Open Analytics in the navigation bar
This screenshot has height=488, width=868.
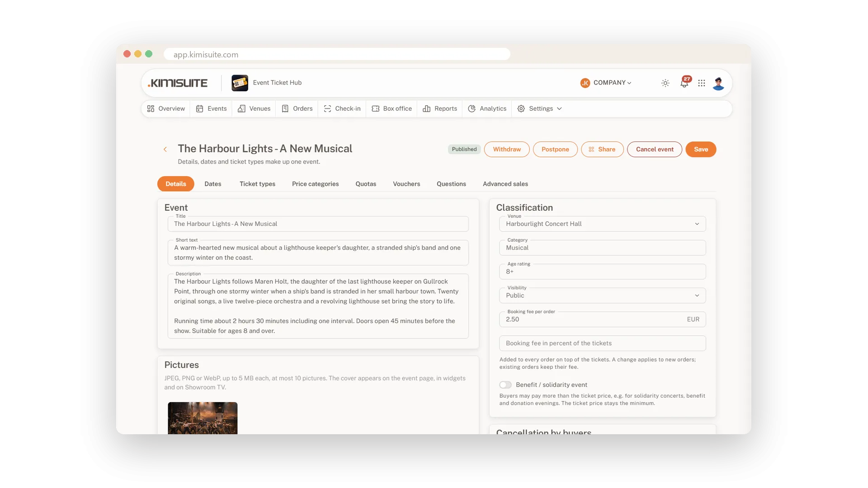tap(487, 109)
